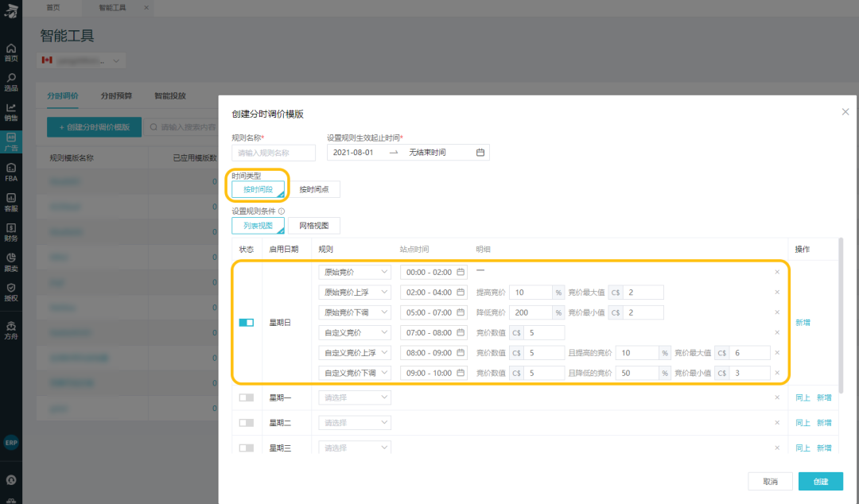Open the 授权 authorization sidebar icon
This screenshot has width=859, height=504.
pos(11,293)
